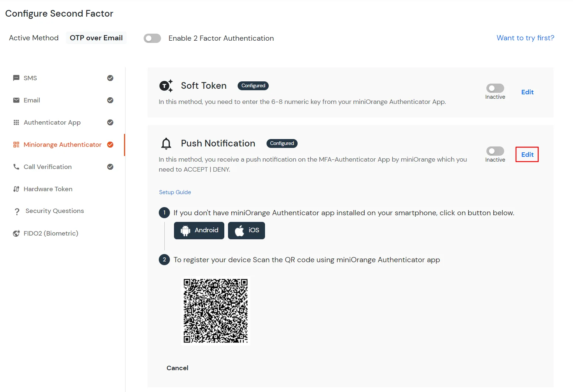Click the Soft Token logo icon

coord(166,85)
